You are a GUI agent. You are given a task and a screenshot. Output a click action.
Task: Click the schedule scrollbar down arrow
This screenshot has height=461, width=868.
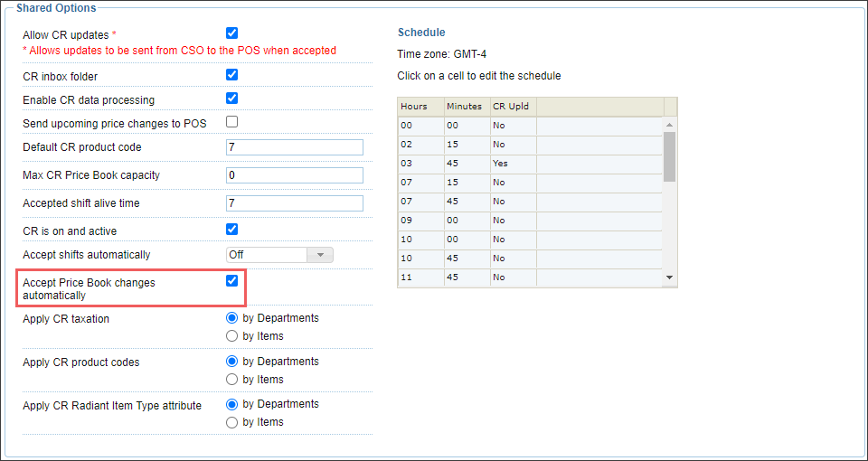click(669, 278)
